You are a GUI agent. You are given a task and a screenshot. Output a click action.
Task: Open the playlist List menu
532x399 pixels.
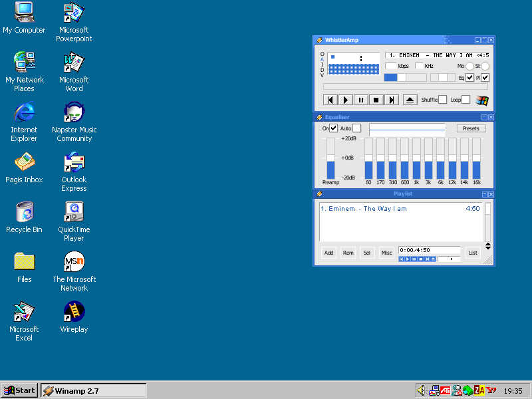click(x=473, y=253)
